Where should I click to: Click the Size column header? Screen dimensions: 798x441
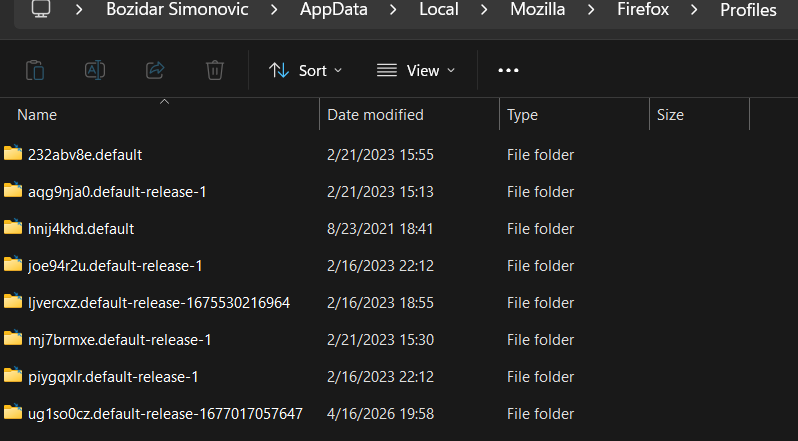pos(670,115)
